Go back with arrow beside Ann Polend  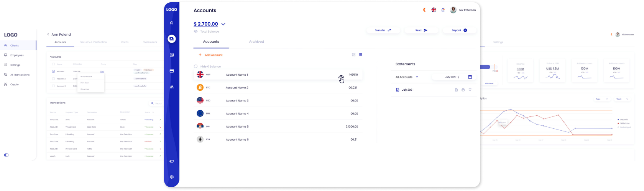pyautogui.click(x=48, y=34)
